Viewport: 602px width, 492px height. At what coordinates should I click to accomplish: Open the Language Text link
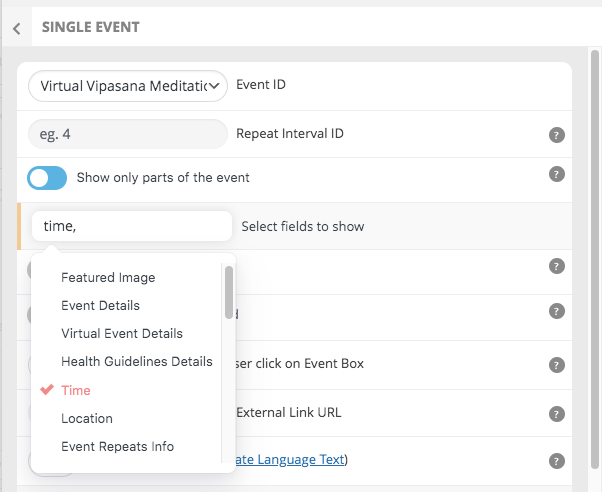290,459
